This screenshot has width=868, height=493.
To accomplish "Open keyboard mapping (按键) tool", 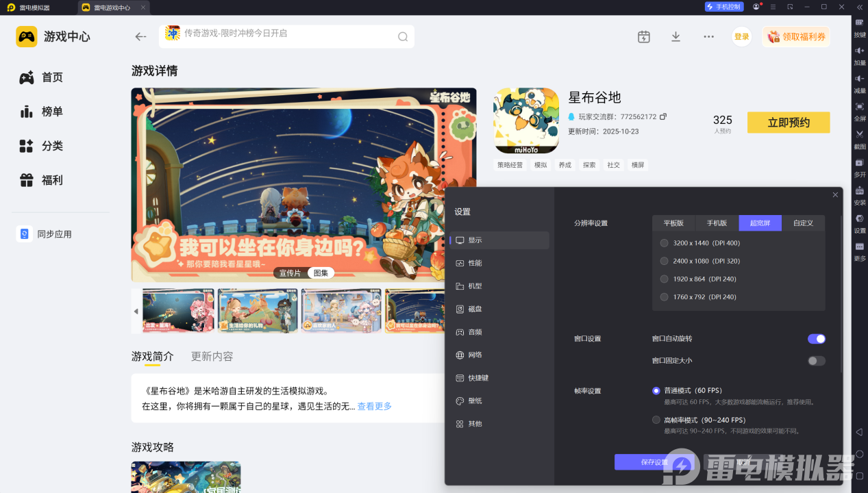I will pyautogui.click(x=859, y=23).
